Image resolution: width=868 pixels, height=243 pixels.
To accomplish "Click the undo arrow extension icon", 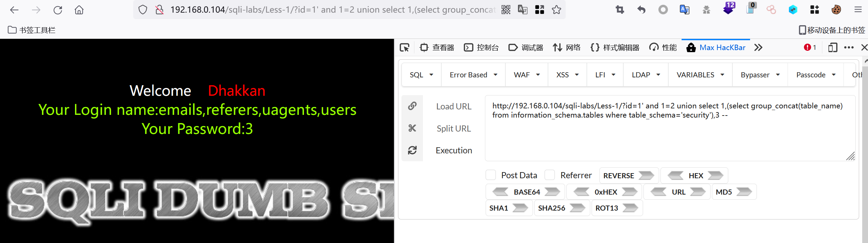I will point(641,10).
